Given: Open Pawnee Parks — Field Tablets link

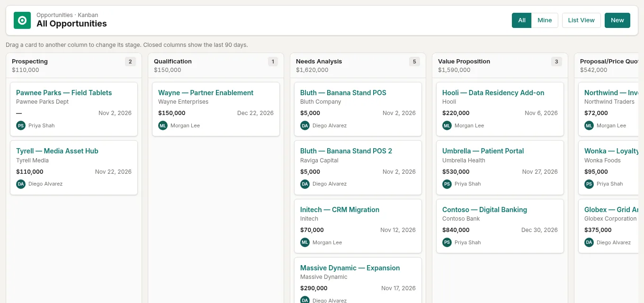Looking at the screenshot, I should tap(64, 93).
